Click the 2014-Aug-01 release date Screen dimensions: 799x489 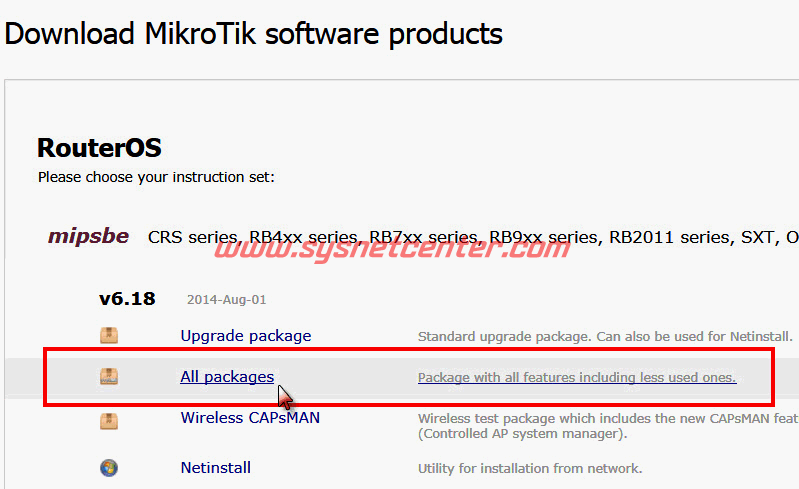click(x=226, y=299)
